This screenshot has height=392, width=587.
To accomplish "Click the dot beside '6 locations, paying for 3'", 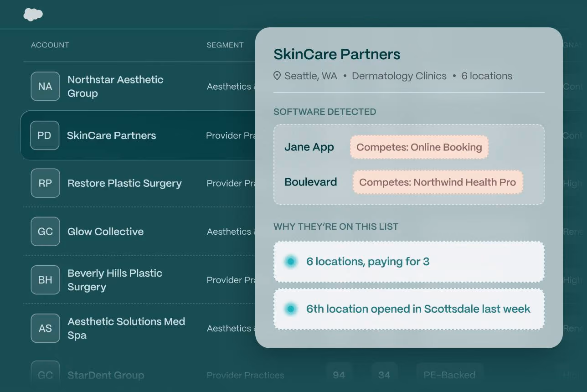I will click(290, 262).
